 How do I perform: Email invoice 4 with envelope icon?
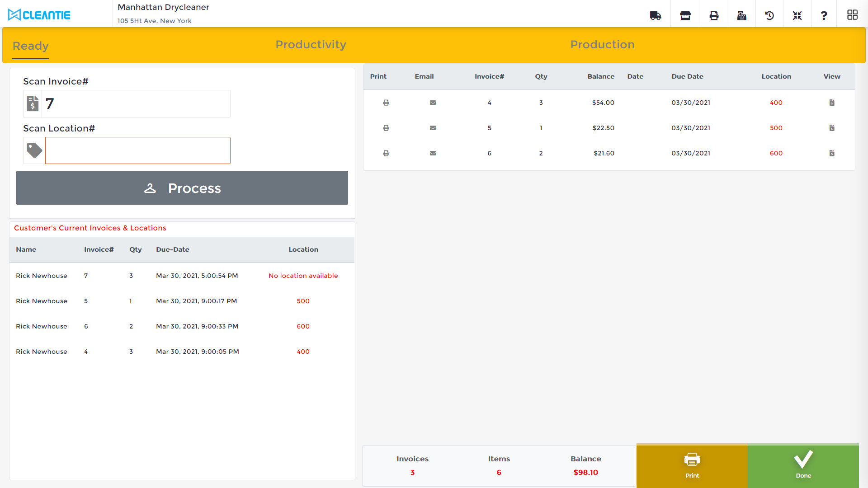pos(433,103)
